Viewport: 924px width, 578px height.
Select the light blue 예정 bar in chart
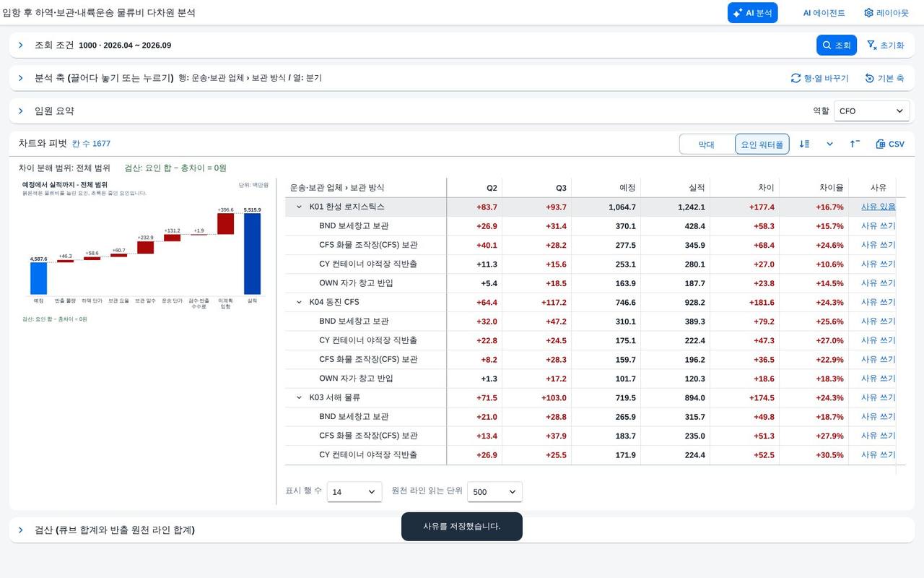38,279
